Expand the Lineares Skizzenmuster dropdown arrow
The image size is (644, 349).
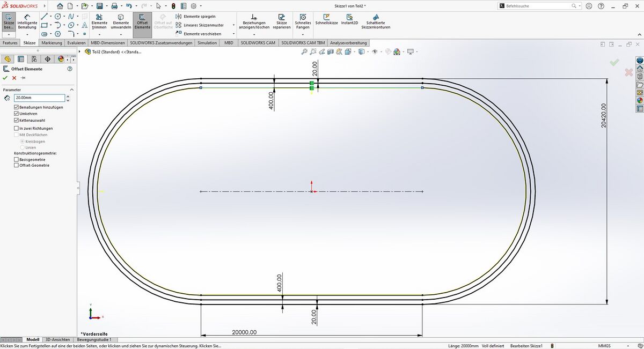pos(233,25)
